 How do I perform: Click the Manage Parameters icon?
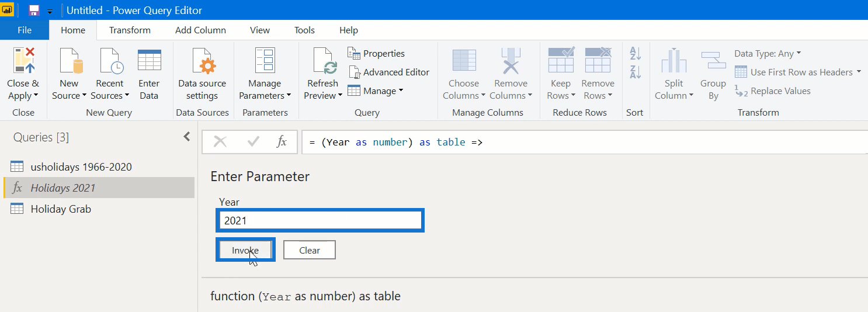coord(265,61)
